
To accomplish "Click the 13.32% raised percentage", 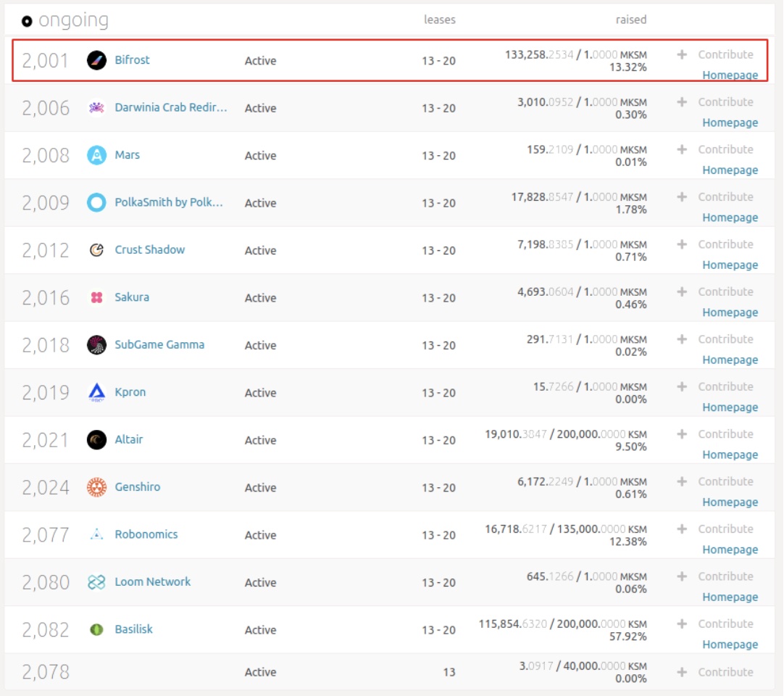I will pyautogui.click(x=628, y=67).
